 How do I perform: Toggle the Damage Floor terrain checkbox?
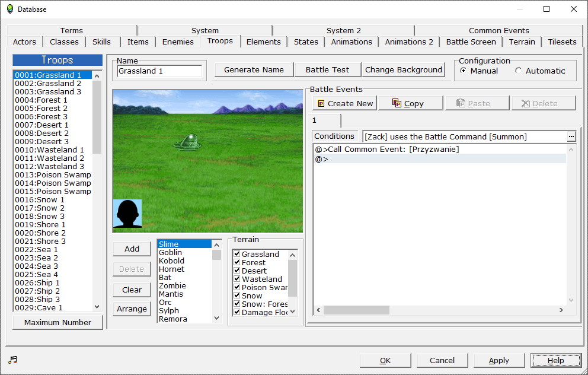237,312
